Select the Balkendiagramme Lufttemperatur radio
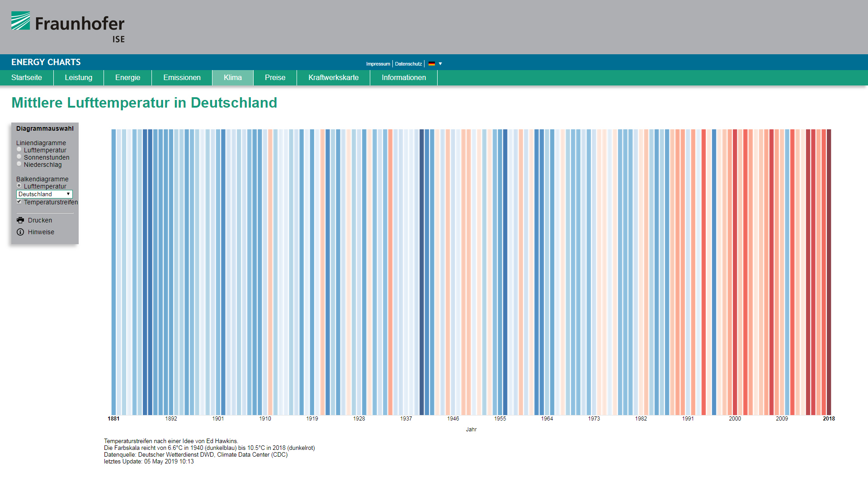Screen dimensions: 868x496 pyautogui.click(x=19, y=185)
